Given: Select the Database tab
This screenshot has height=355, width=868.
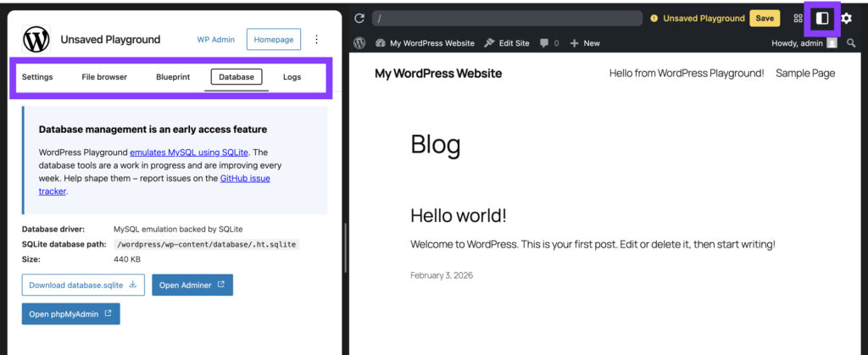Looking at the screenshot, I should [x=236, y=77].
